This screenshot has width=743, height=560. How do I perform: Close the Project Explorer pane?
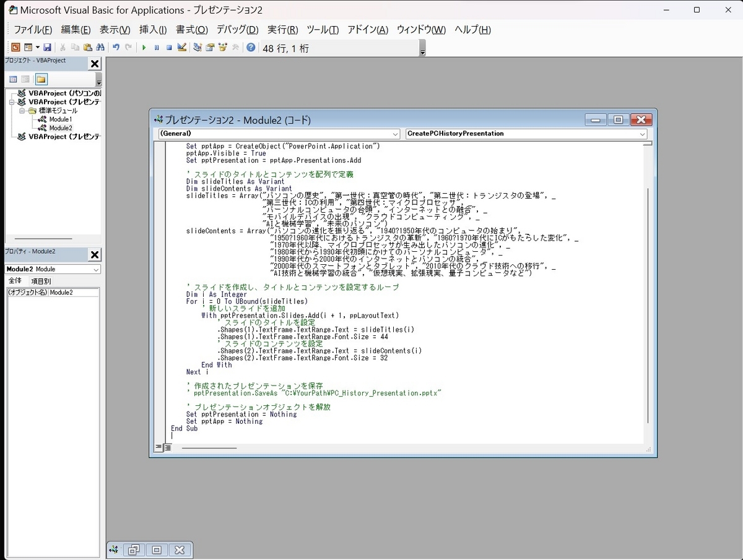[95, 64]
